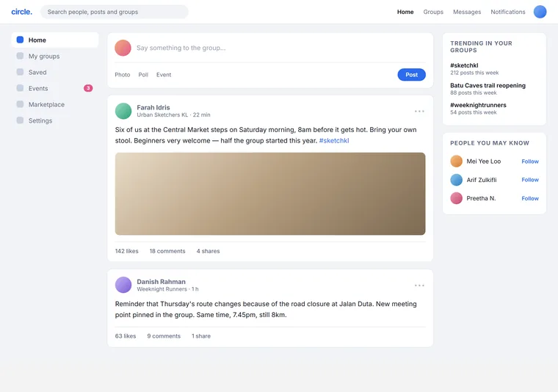Open the profile avatar in top bar
Viewport: 558px width, 392px height.
point(540,12)
